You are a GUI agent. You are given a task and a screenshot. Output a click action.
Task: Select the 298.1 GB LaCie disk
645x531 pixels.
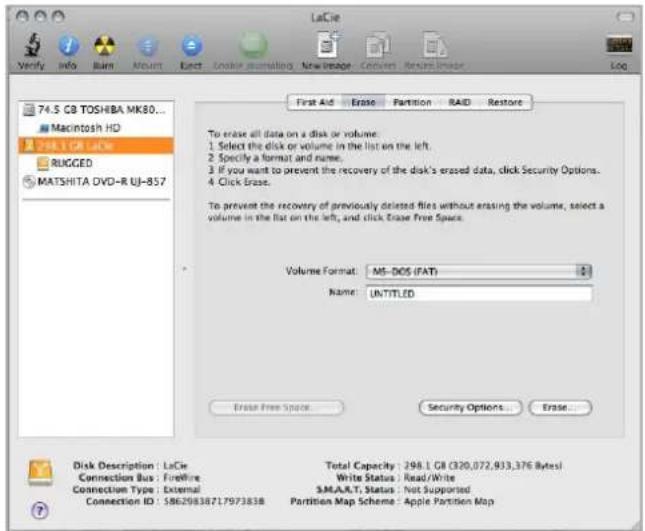pyautogui.click(x=96, y=146)
